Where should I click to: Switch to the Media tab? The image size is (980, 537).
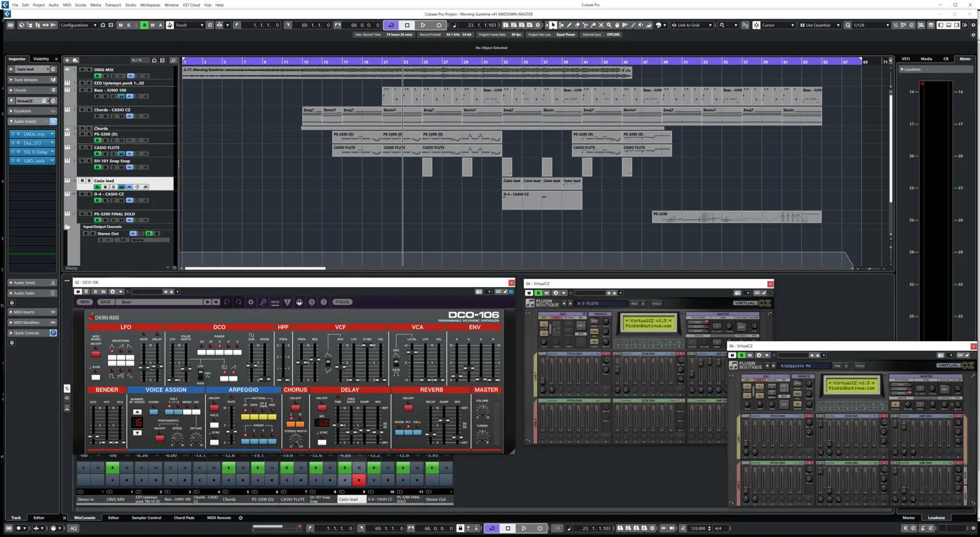point(926,59)
